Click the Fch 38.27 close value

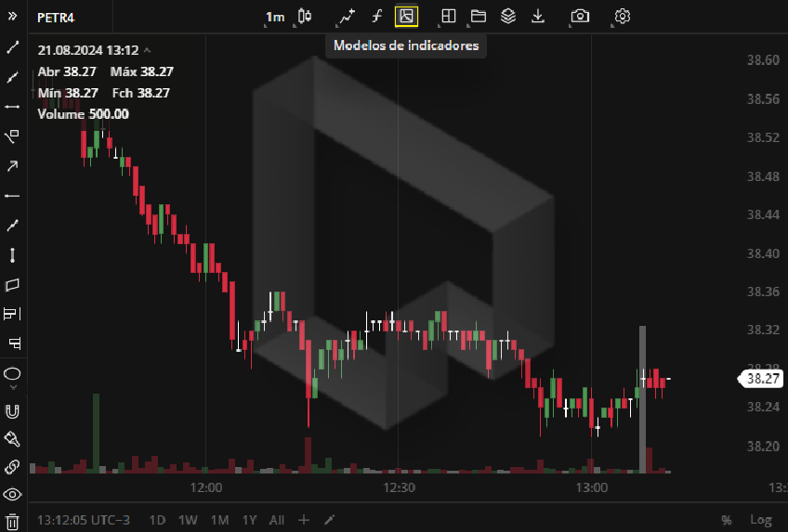(x=141, y=93)
